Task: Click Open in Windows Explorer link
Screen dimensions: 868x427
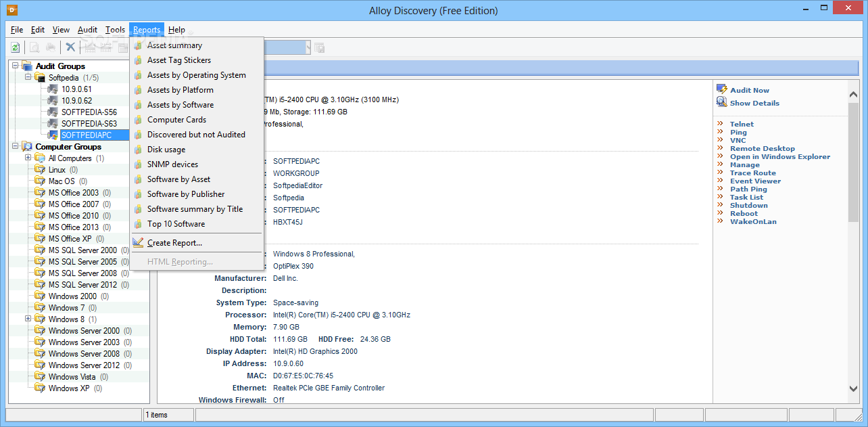Action: click(780, 156)
